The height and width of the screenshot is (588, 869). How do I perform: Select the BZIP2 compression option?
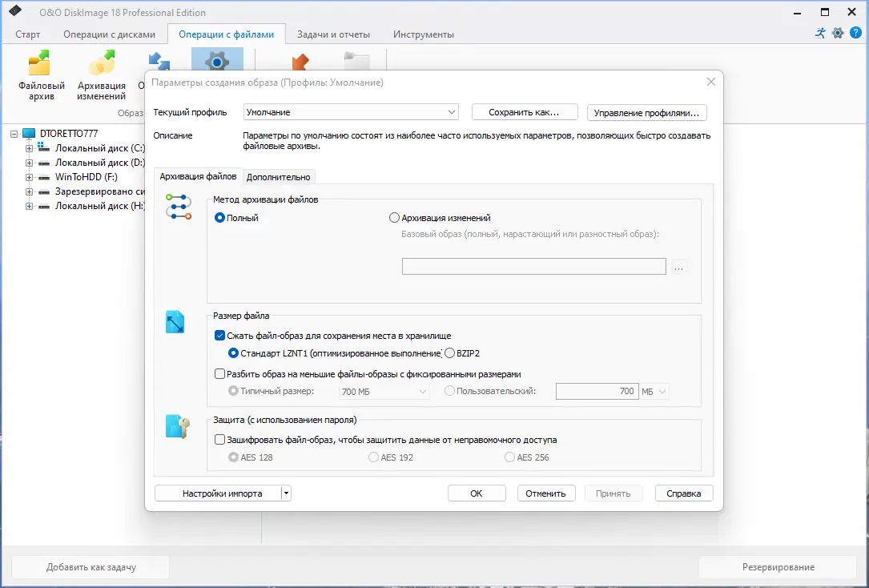pos(448,352)
